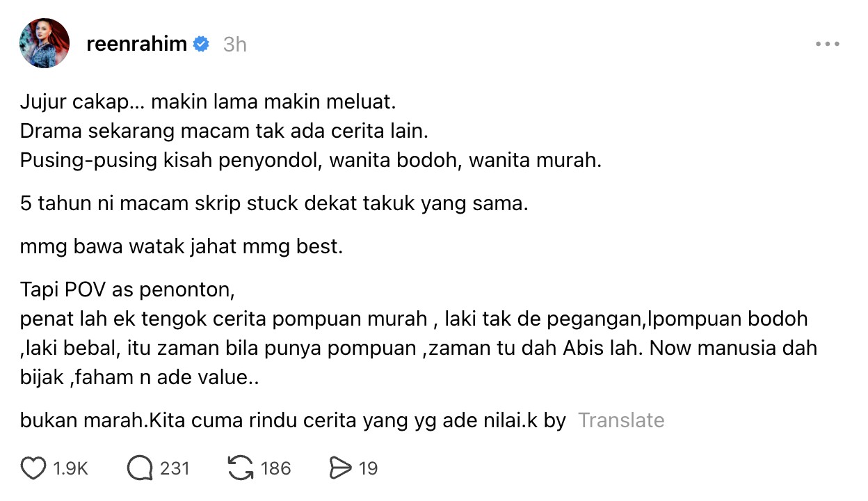The height and width of the screenshot is (501, 868).
Task: Share the post with the paper plane icon
Action: click(340, 468)
